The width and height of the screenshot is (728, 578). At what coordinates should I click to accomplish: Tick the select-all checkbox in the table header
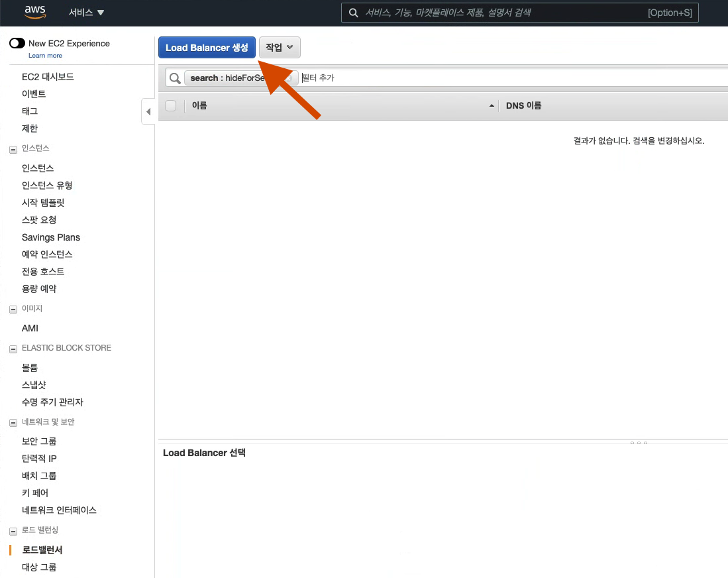pos(171,105)
